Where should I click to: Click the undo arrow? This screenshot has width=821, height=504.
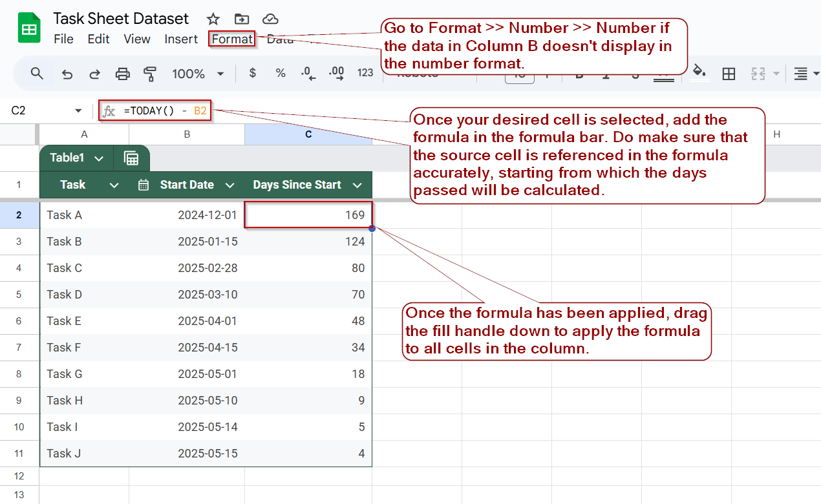pyautogui.click(x=67, y=74)
